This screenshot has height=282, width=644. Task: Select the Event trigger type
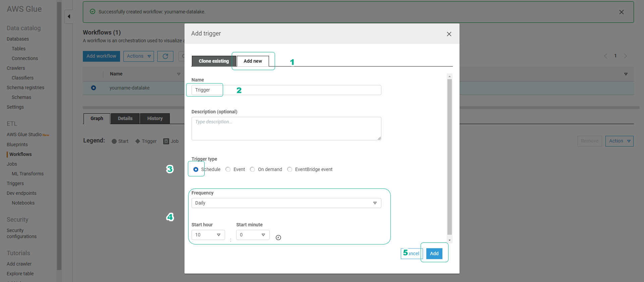coord(228,170)
